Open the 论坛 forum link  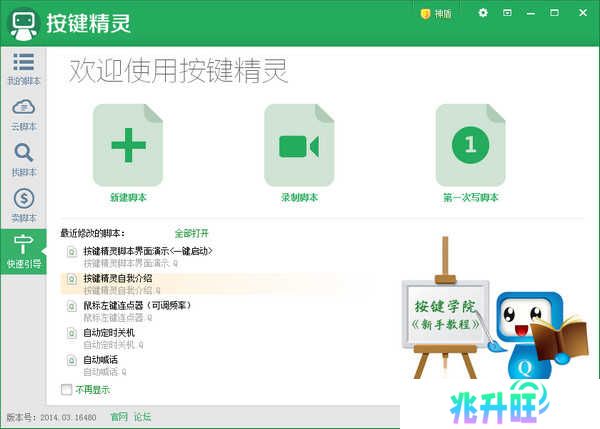click(x=142, y=417)
